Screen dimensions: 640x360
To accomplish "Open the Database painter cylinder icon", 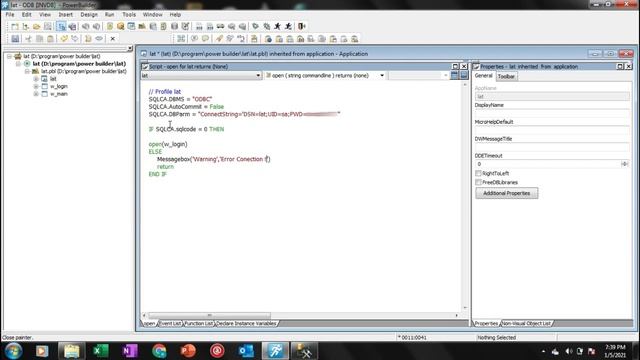I will [x=174, y=27].
